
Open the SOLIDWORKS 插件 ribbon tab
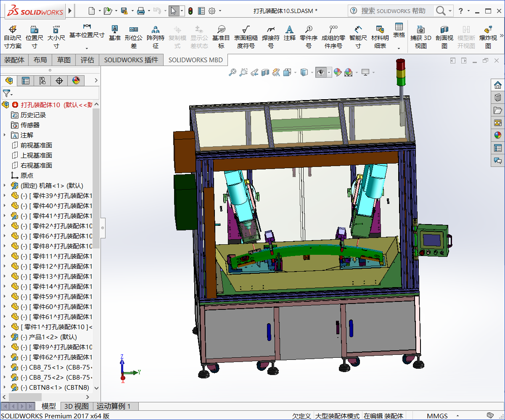coord(131,60)
